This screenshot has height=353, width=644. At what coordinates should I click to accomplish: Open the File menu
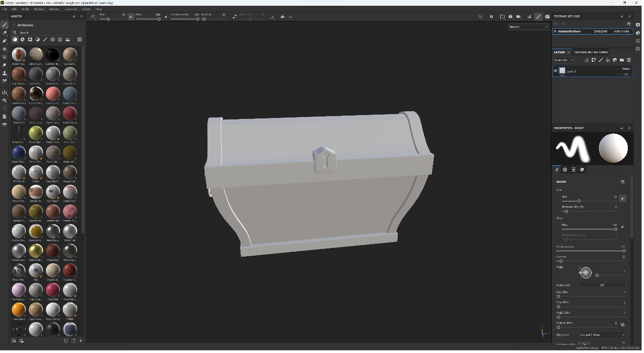click(x=5, y=9)
